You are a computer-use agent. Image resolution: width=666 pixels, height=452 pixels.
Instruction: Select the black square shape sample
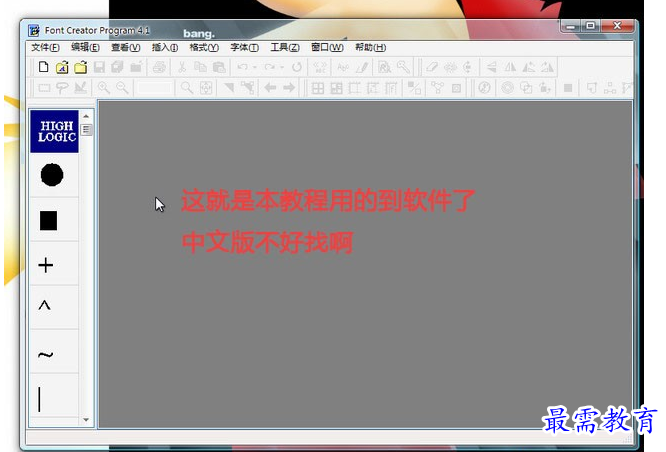pos(48,221)
